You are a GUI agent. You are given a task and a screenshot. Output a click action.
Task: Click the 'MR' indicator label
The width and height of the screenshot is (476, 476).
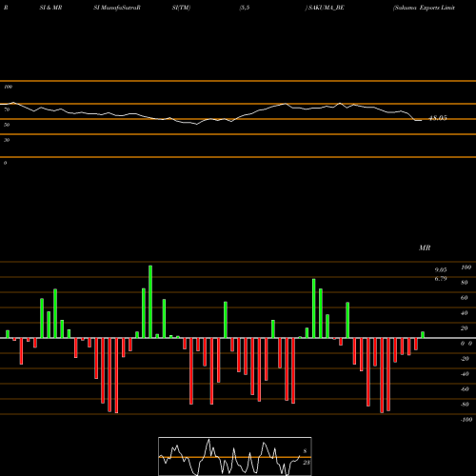425,248
